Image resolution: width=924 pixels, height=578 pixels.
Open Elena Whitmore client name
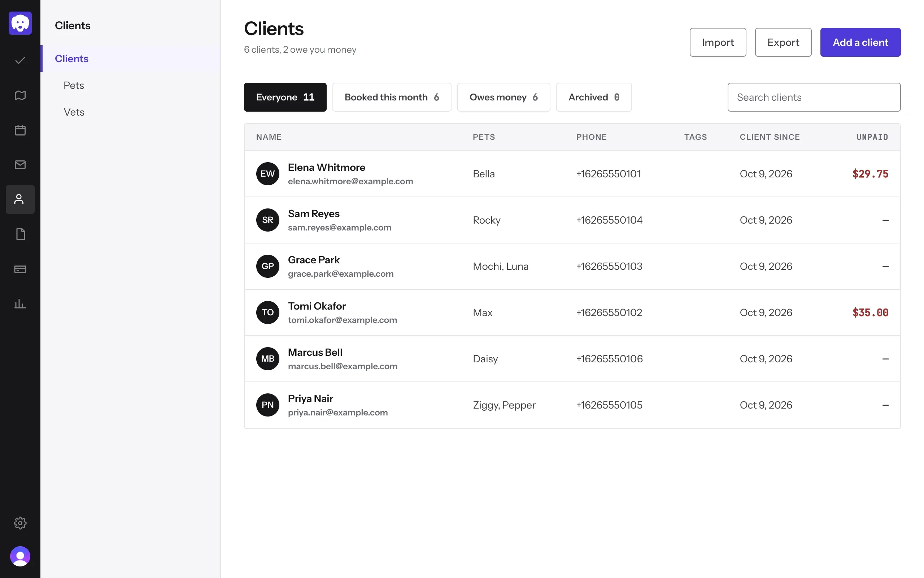pyautogui.click(x=326, y=167)
